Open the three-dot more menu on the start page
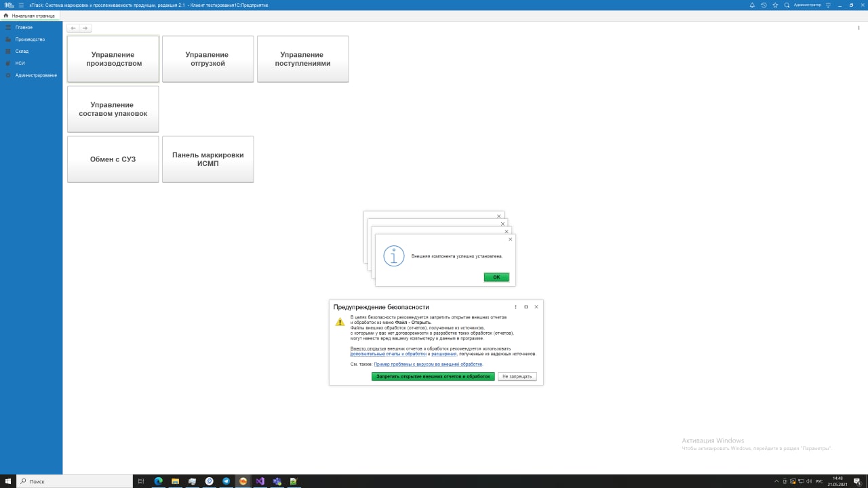This screenshot has height=488, width=868. pos(859,28)
